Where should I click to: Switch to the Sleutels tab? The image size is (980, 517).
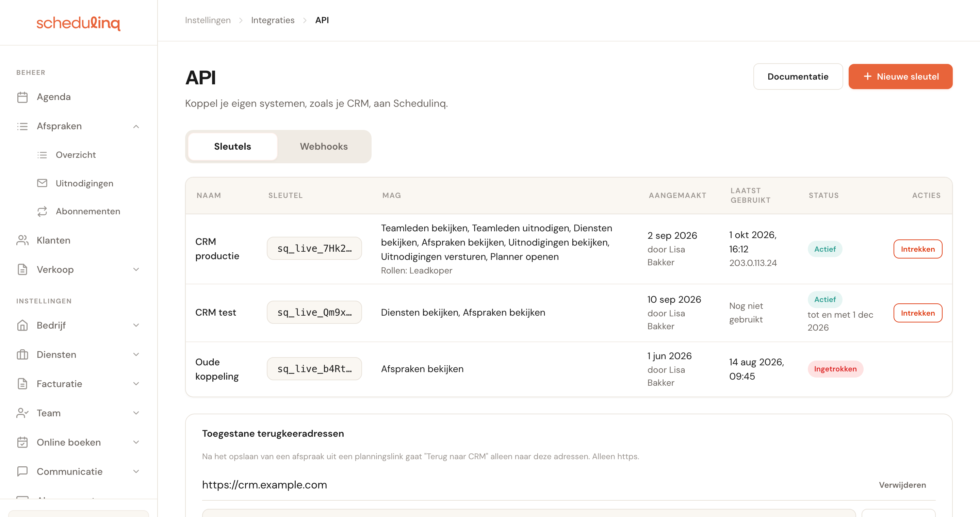[232, 147]
